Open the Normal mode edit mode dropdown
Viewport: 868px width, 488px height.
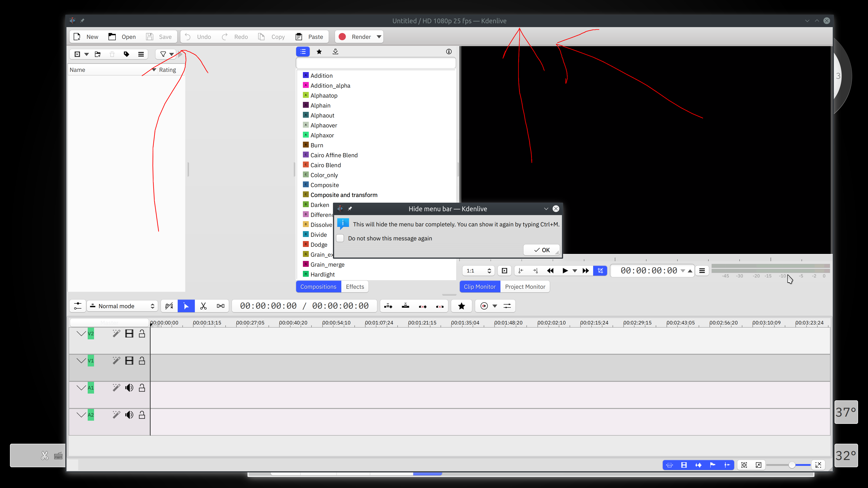122,306
